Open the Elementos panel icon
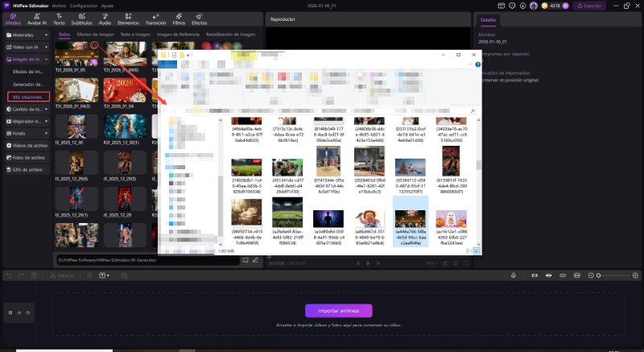 point(128,19)
